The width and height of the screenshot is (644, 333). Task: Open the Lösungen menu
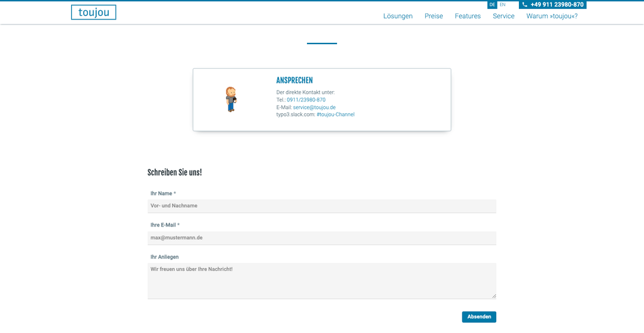[397, 16]
